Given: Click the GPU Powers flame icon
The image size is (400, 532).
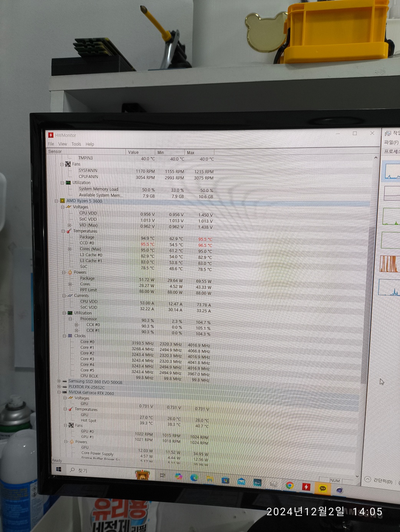Looking at the screenshot, I should pyautogui.click(x=71, y=442).
